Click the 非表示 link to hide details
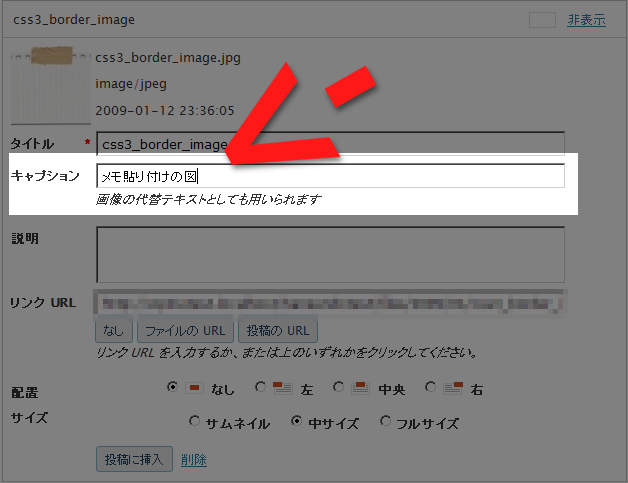The height and width of the screenshot is (483, 628). pos(586,19)
